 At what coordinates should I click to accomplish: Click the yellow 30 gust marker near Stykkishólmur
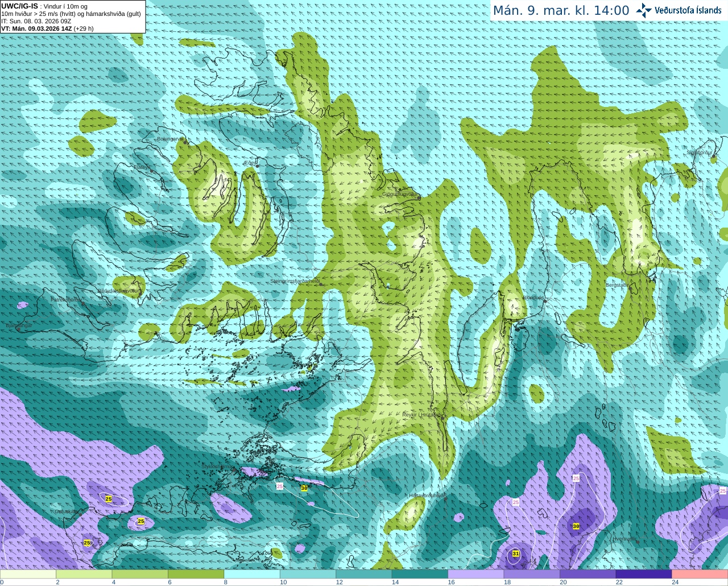[304, 488]
